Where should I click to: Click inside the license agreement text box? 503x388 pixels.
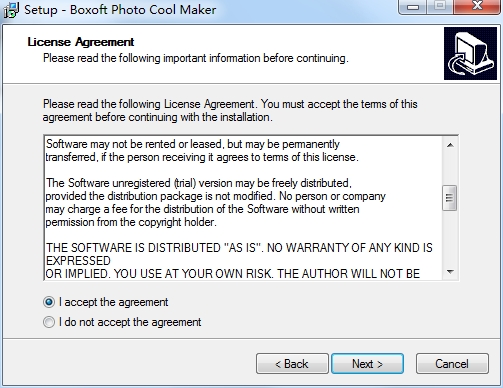point(243,208)
